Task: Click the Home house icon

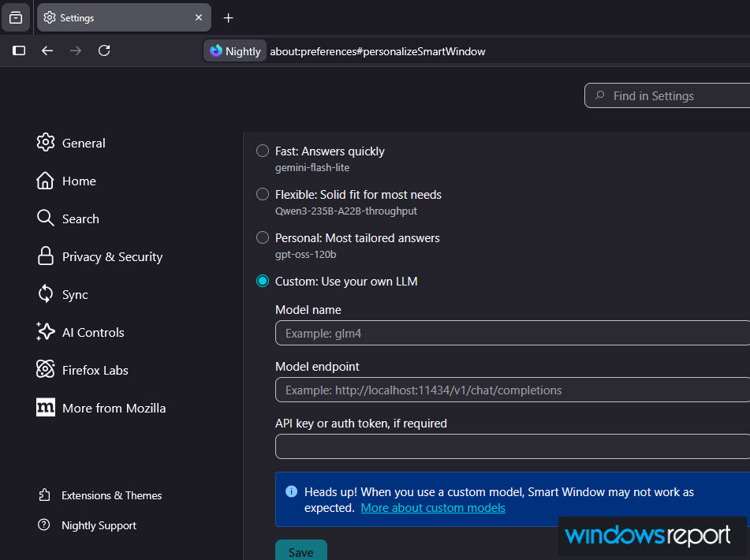Action: pos(46,181)
